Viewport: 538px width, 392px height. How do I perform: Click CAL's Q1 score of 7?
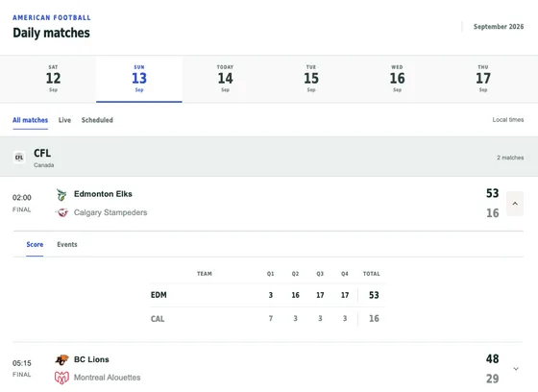click(271, 319)
